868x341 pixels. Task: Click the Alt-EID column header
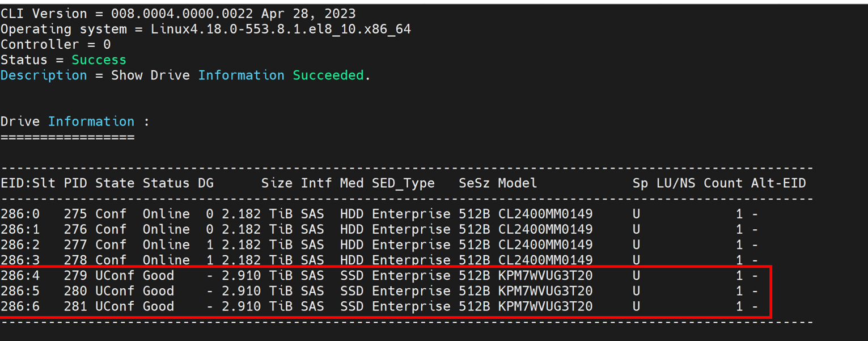click(x=778, y=183)
